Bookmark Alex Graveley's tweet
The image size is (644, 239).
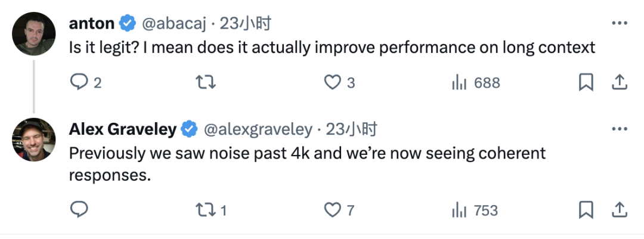point(586,209)
